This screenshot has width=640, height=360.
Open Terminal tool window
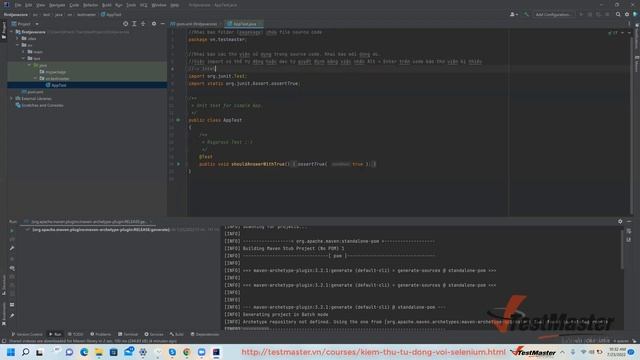pos(128,334)
